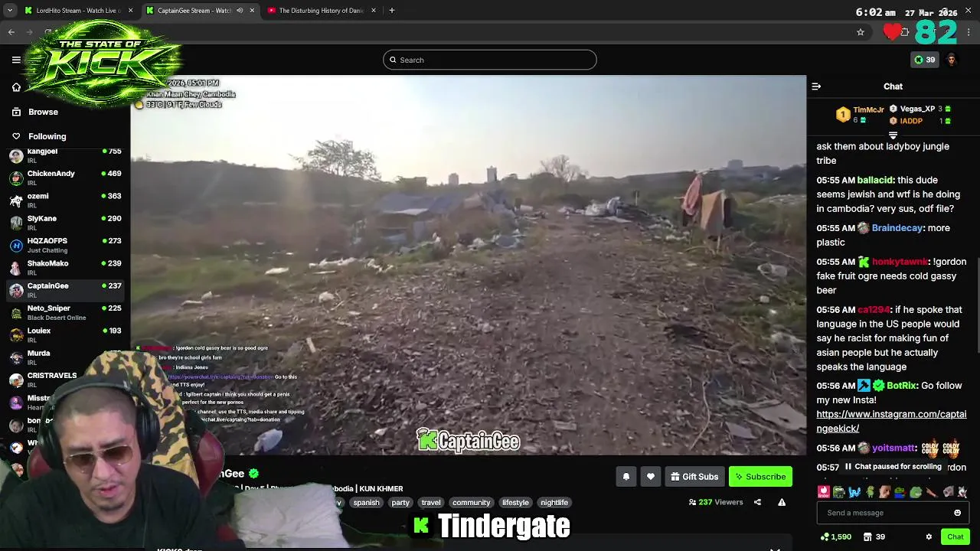
Task: Close the Disturbing History YouTube tab
Action: [374, 11]
